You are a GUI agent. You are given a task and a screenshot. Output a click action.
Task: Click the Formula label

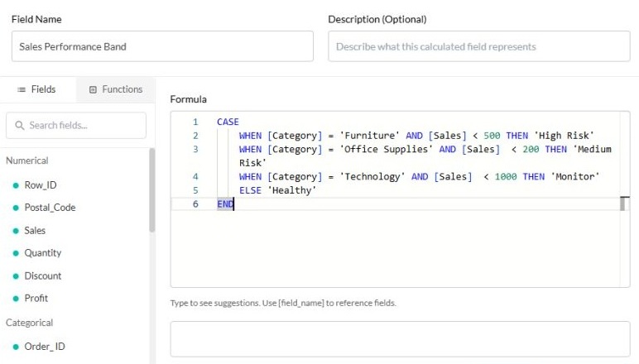coord(188,99)
